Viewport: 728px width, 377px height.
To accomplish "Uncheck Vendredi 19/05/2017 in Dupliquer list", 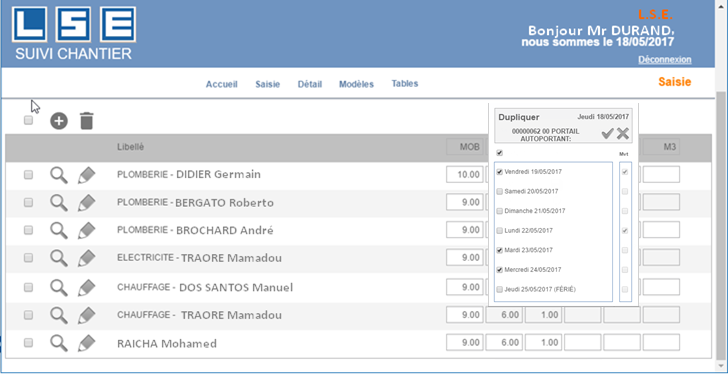I will pos(500,172).
